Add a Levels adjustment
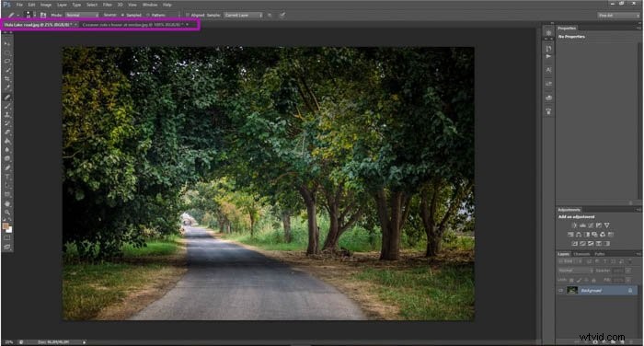Viewport: 644px width, 346px height. [x=582, y=225]
